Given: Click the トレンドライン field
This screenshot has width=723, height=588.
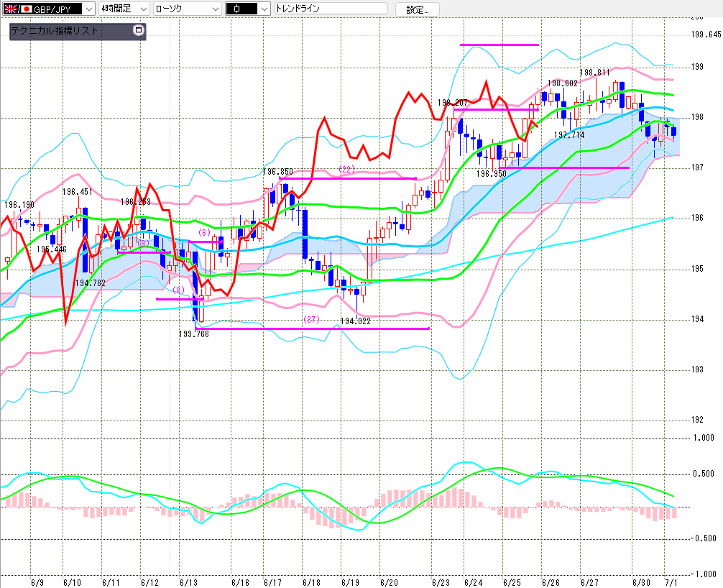Looking at the screenshot, I should point(331,9).
